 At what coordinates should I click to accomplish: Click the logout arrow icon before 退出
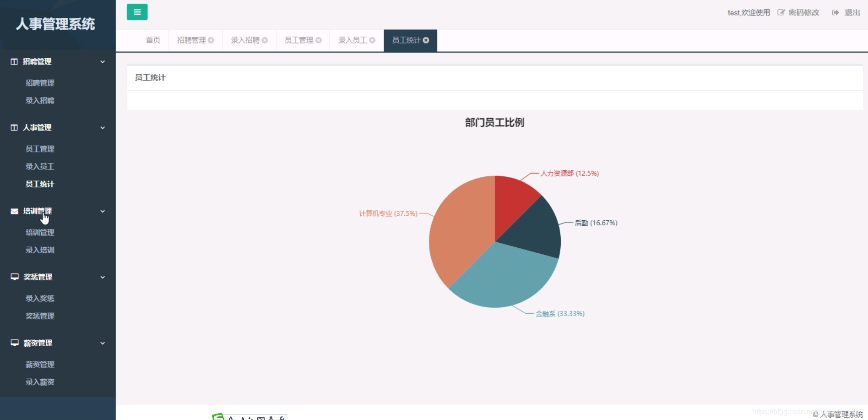(x=834, y=12)
